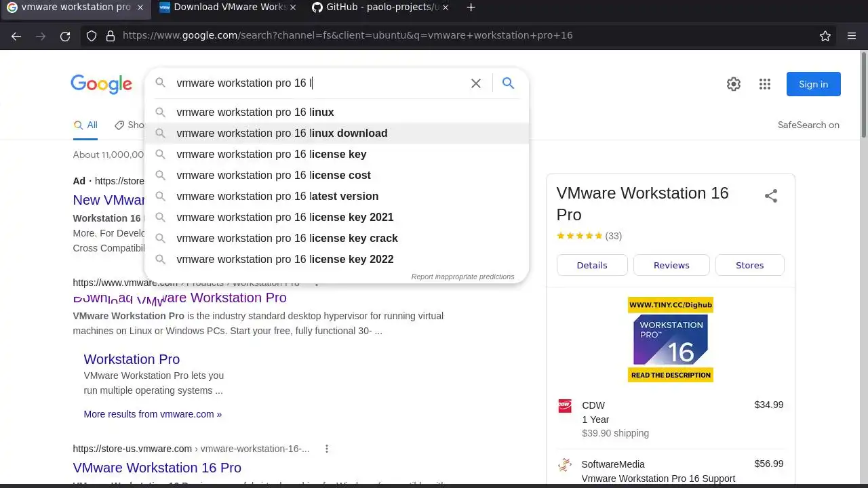Click the SoftwareMedia $56.99 price
Screen dimensions: 868x488
pyautogui.click(x=768, y=464)
